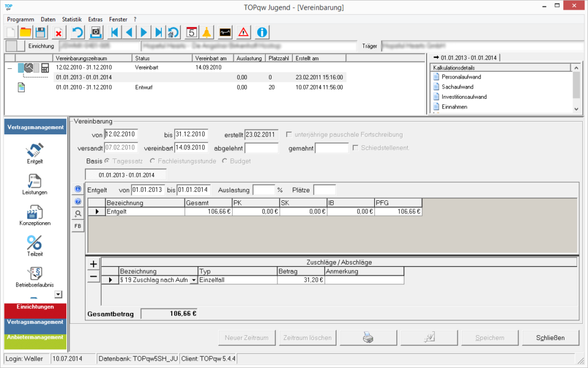This screenshot has width=588, height=368.
Task: Click the save floppy disk icon
Action: pos(40,32)
